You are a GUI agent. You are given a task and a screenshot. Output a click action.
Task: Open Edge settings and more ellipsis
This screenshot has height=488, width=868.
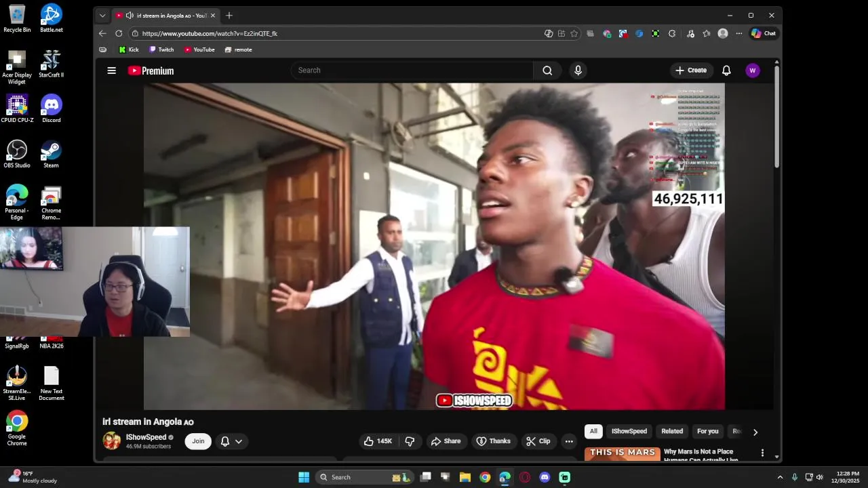click(739, 33)
